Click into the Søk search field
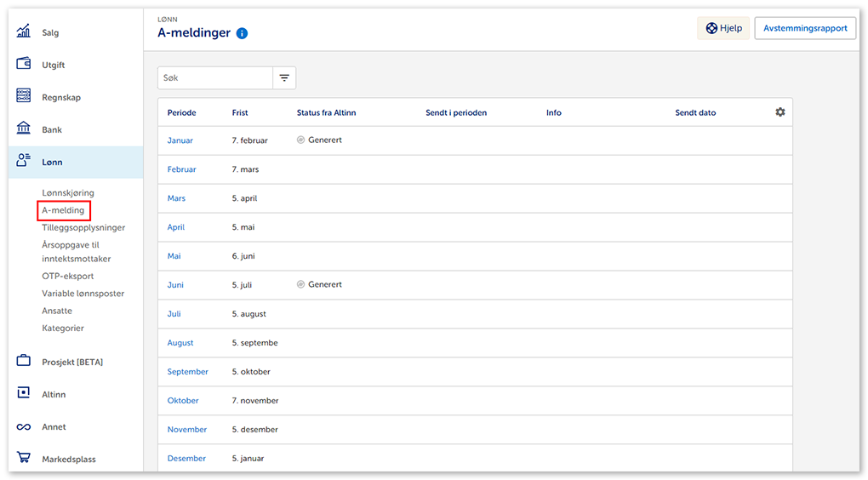Screen dimensions: 868x480 point(215,77)
